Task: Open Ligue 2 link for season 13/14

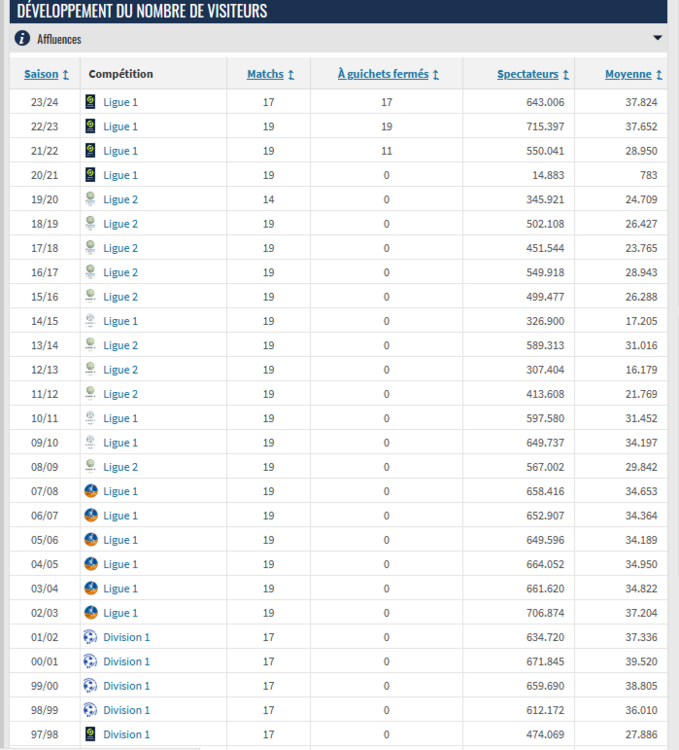Action: [x=120, y=345]
